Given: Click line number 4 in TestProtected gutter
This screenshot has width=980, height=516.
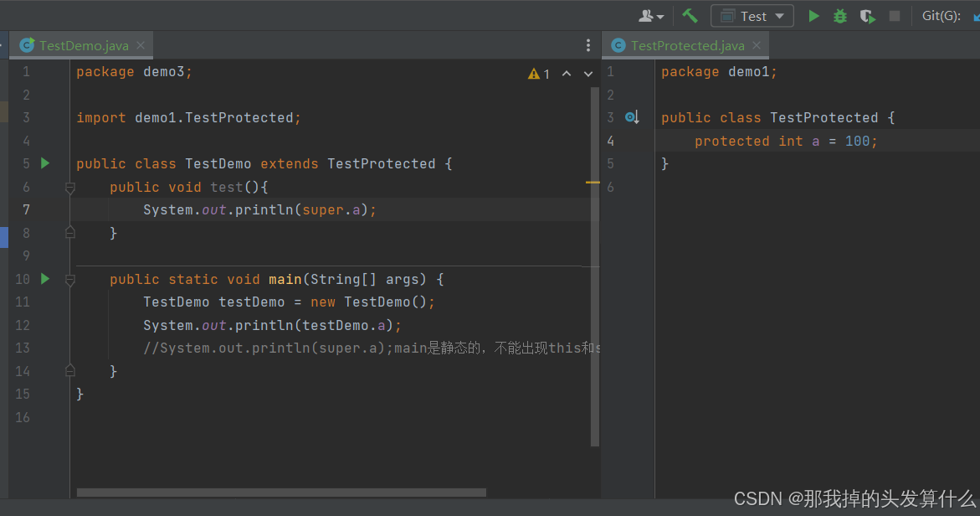Looking at the screenshot, I should [611, 141].
